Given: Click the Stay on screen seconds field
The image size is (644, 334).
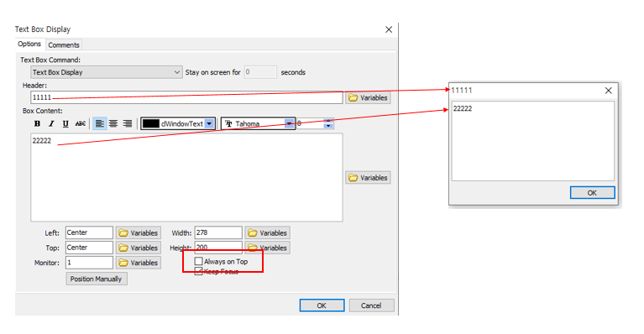Looking at the screenshot, I should pos(260,72).
